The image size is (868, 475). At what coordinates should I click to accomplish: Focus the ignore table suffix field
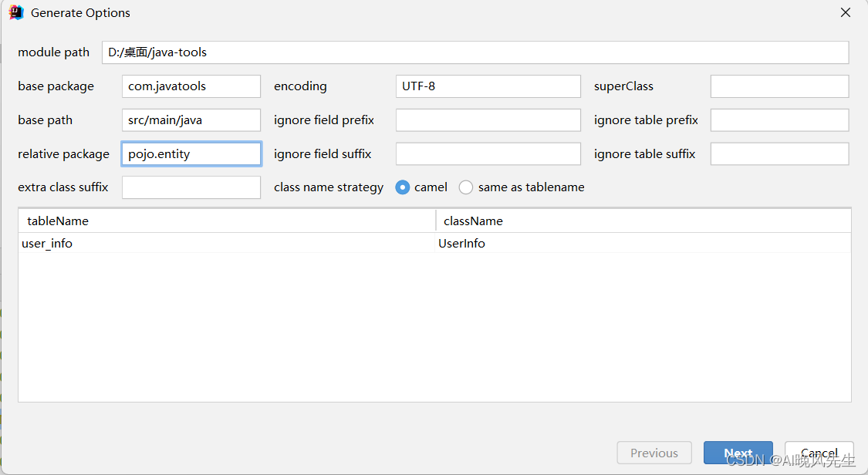(x=779, y=154)
